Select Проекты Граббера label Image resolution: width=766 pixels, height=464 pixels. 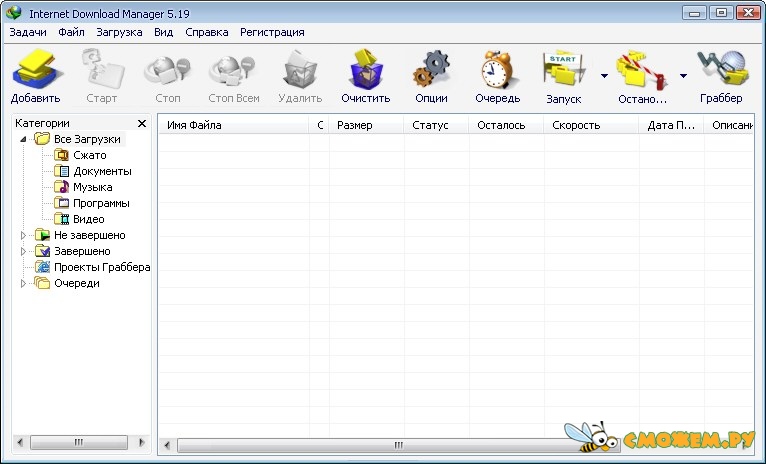[102, 267]
